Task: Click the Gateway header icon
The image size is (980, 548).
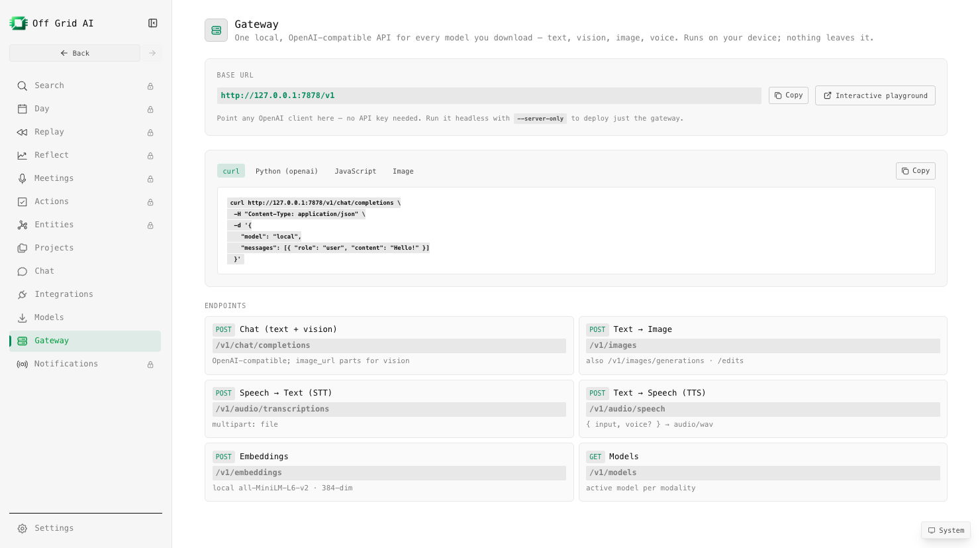Action: 216,30
